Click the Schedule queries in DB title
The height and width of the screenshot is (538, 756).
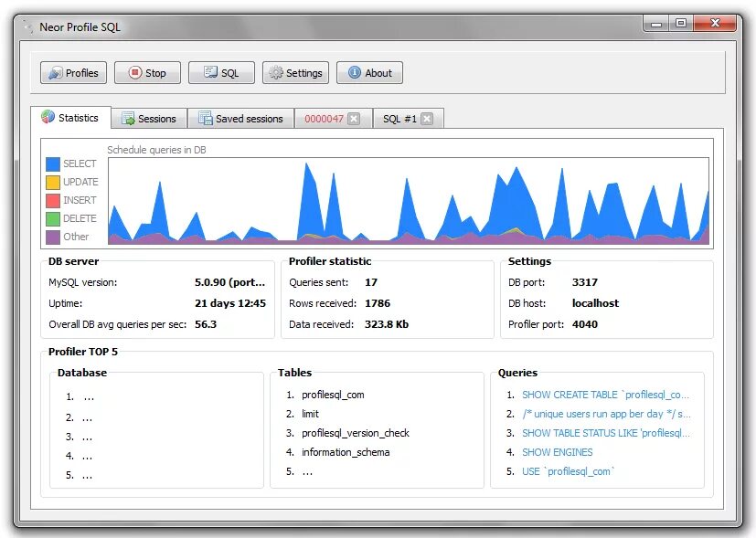click(156, 150)
